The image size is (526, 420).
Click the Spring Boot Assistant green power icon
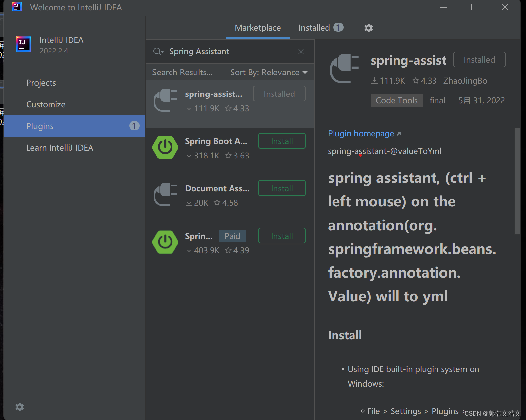(x=165, y=147)
